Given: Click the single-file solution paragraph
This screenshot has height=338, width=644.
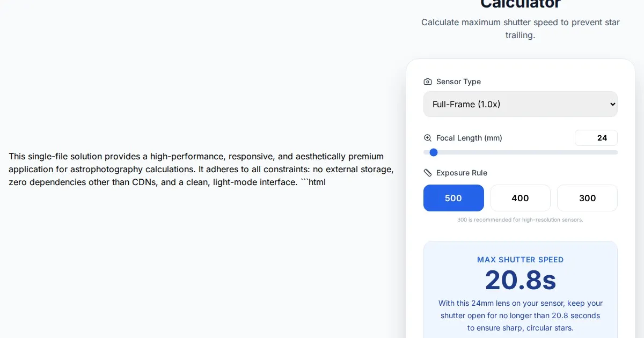Looking at the screenshot, I should point(201,169).
